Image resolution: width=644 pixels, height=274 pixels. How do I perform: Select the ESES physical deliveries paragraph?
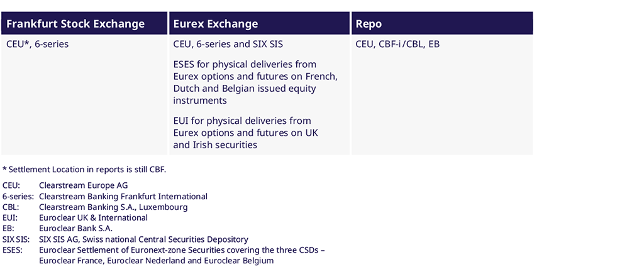[x=255, y=82]
